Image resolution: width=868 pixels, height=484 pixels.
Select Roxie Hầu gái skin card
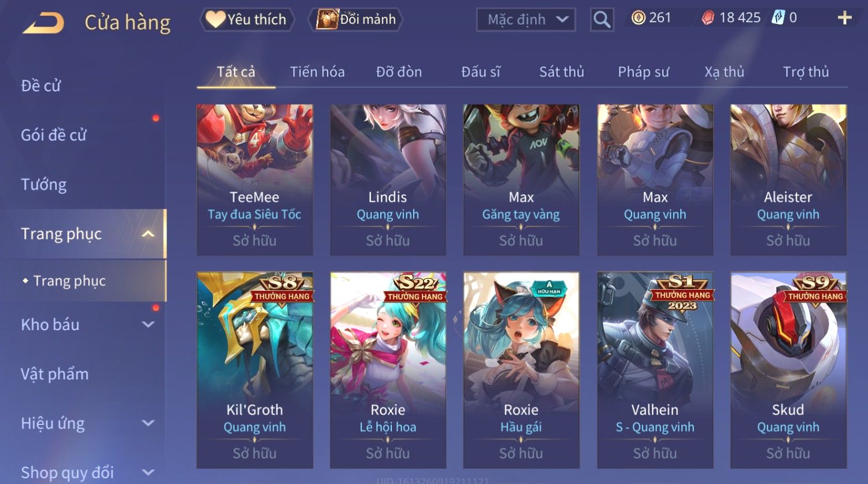click(521, 370)
